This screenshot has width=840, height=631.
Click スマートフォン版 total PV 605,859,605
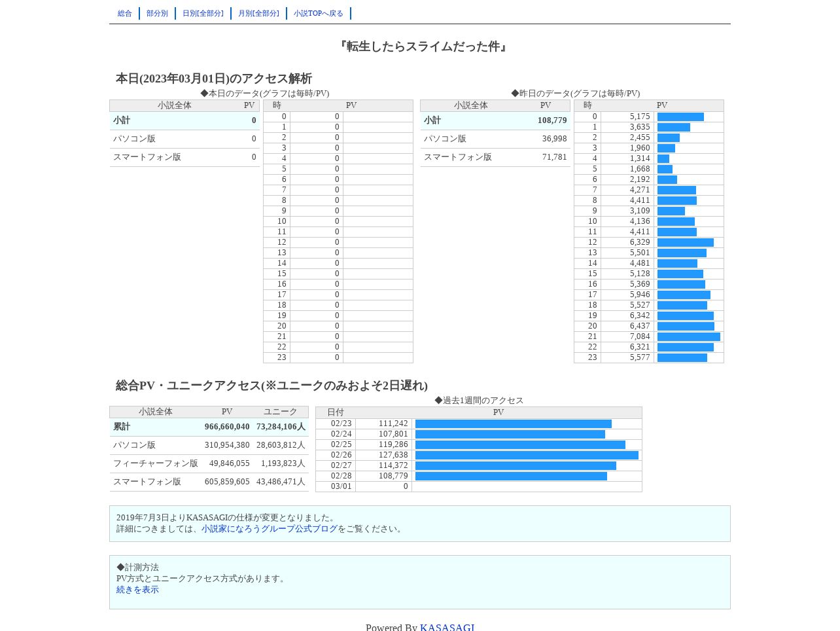point(227,482)
